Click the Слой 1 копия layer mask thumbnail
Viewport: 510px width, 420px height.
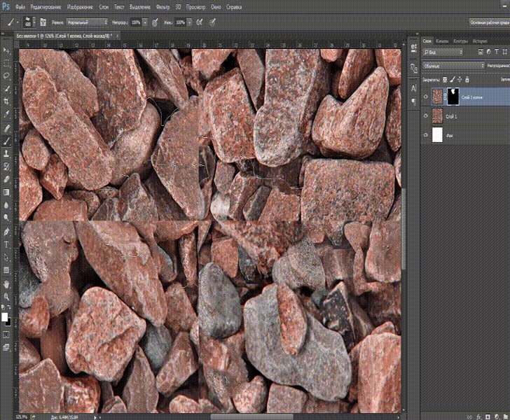click(x=453, y=97)
